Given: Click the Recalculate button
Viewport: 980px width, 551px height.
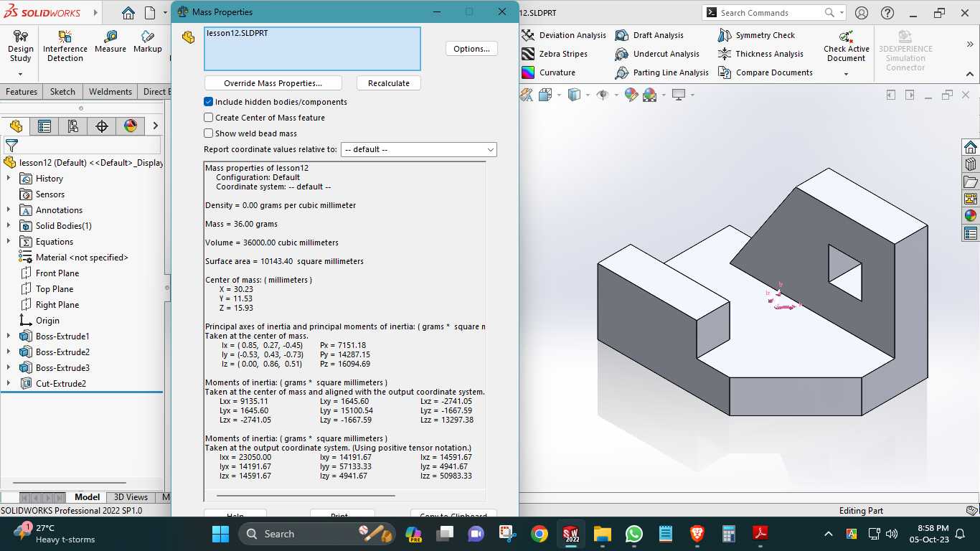Looking at the screenshot, I should 388,83.
